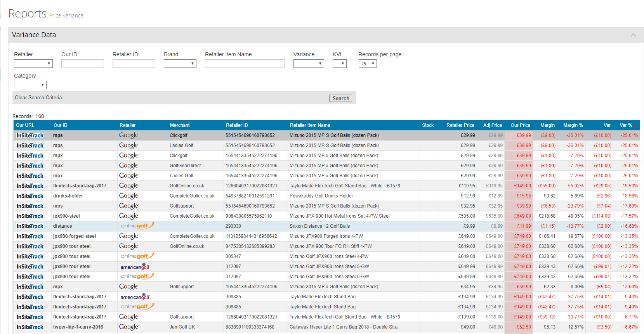Image resolution: width=644 pixels, height=334 pixels.
Task: Open the Retailer filter dropdown
Action: [x=33, y=64]
